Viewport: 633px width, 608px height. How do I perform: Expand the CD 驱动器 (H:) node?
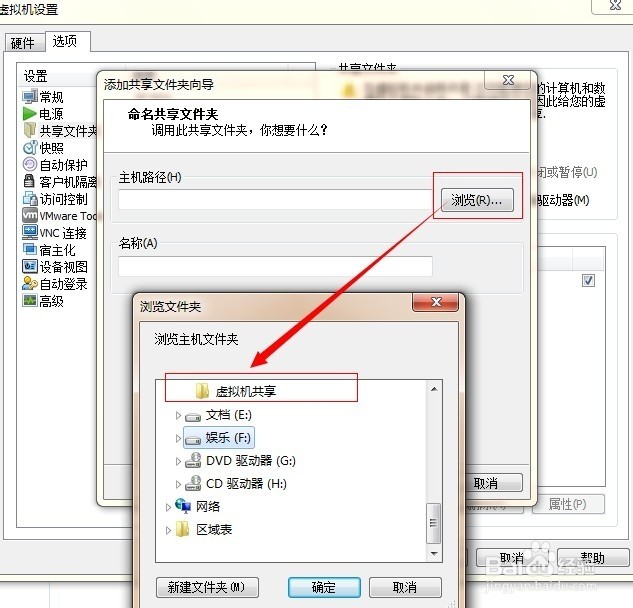pyautogui.click(x=178, y=484)
